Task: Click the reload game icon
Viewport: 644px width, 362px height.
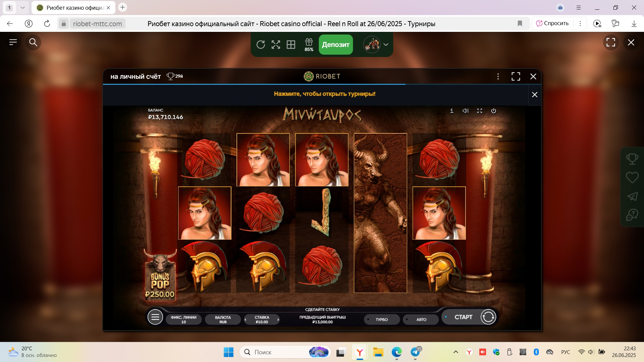Action: pos(261,45)
